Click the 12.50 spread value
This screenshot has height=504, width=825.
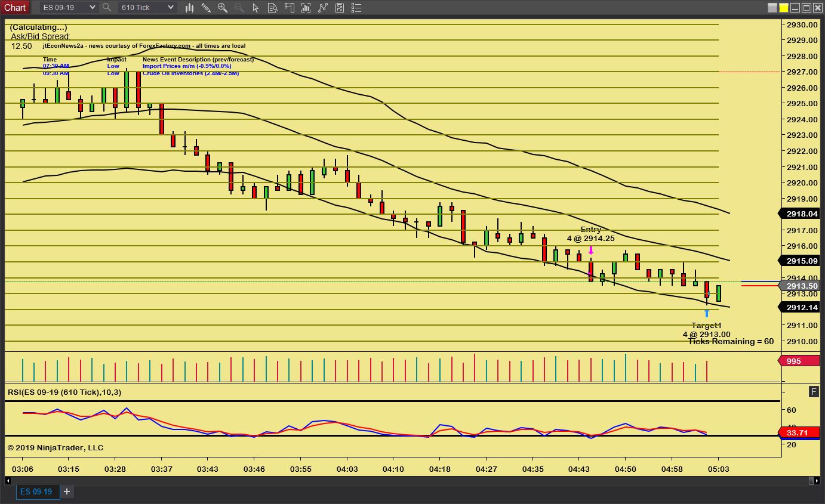(x=21, y=46)
